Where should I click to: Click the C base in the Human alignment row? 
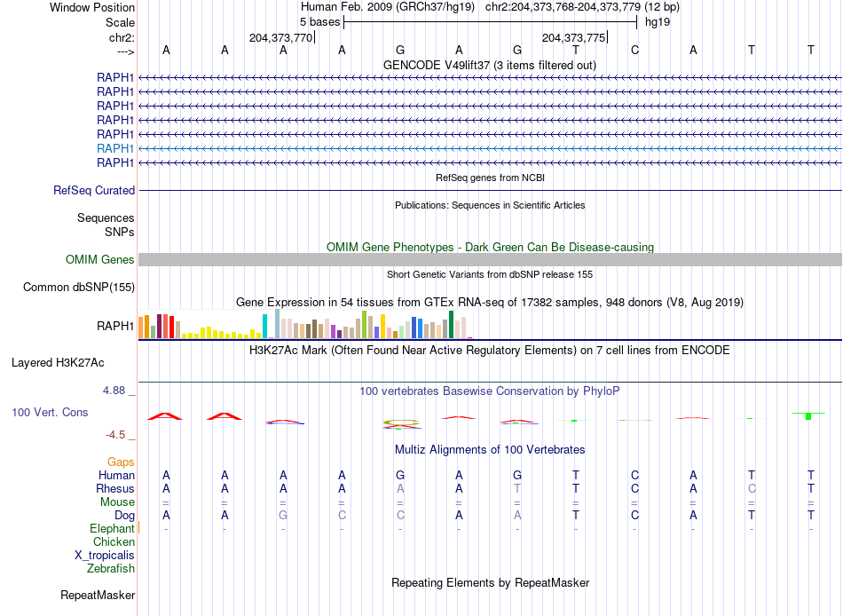[635, 475]
